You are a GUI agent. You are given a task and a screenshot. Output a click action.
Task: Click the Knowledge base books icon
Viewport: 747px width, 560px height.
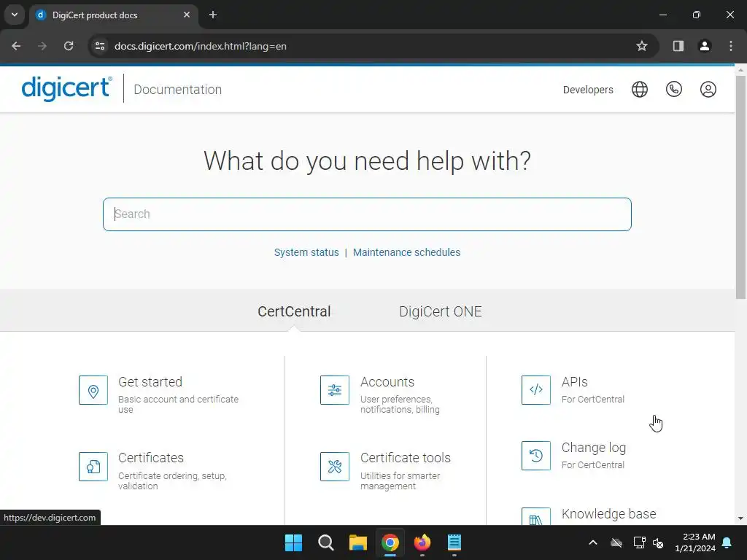(536, 517)
